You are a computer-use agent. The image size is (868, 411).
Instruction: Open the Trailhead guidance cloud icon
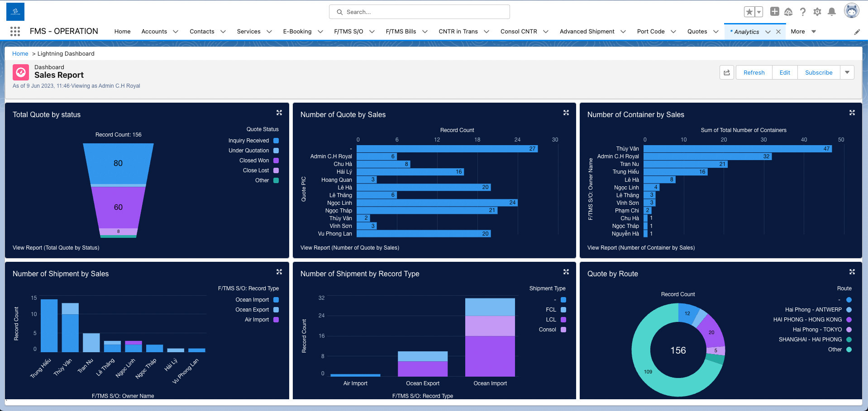click(x=789, y=12)
